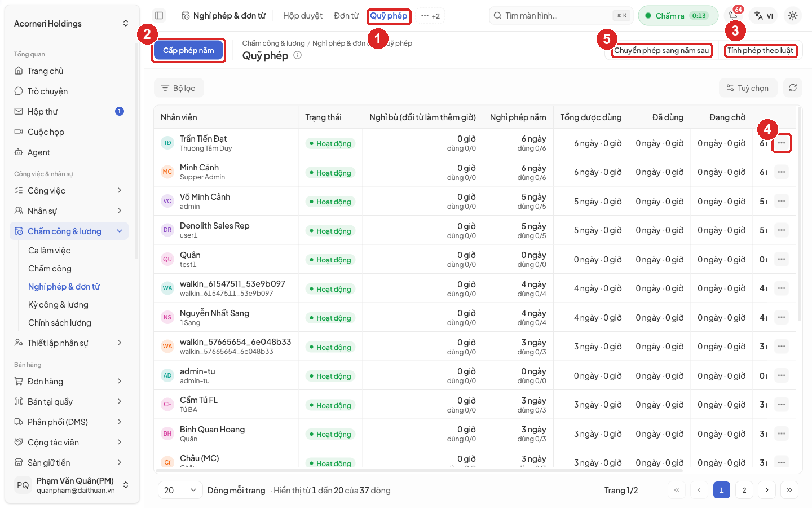812x508 pixels.
Task: Go to Trang chủ in sidebar
Action: click(69, 71)
